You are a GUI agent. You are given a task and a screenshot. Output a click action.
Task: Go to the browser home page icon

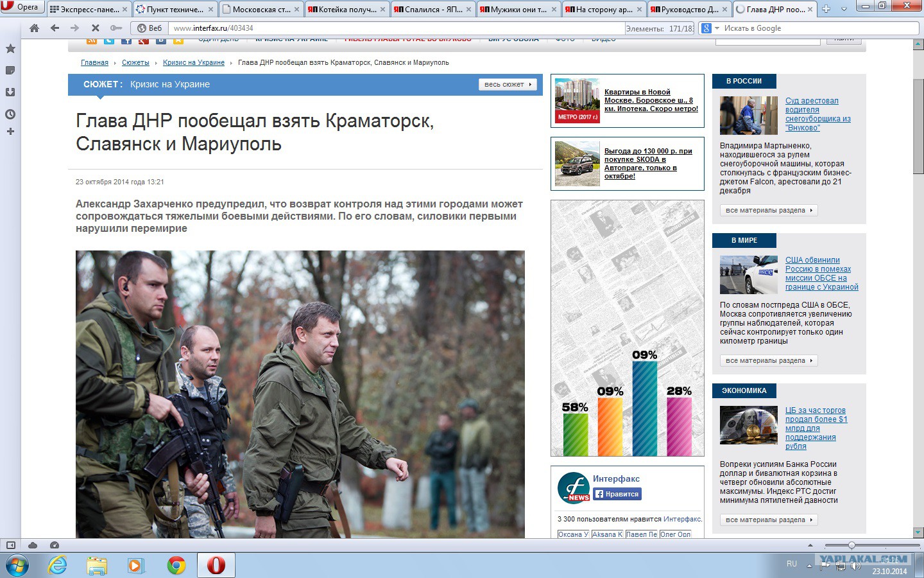[34, 28]
